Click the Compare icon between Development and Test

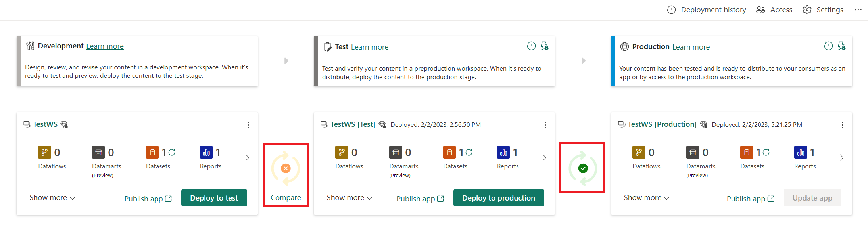[286, 169]
